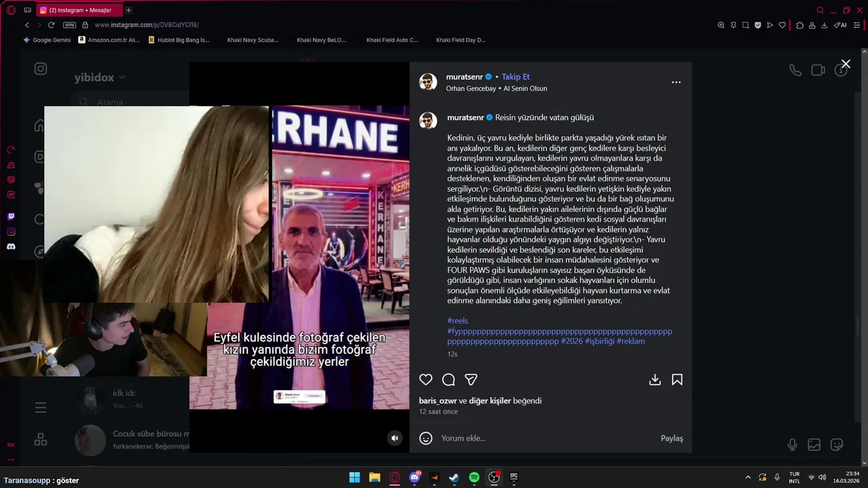Reload the current Instagram page

[51, 25]
